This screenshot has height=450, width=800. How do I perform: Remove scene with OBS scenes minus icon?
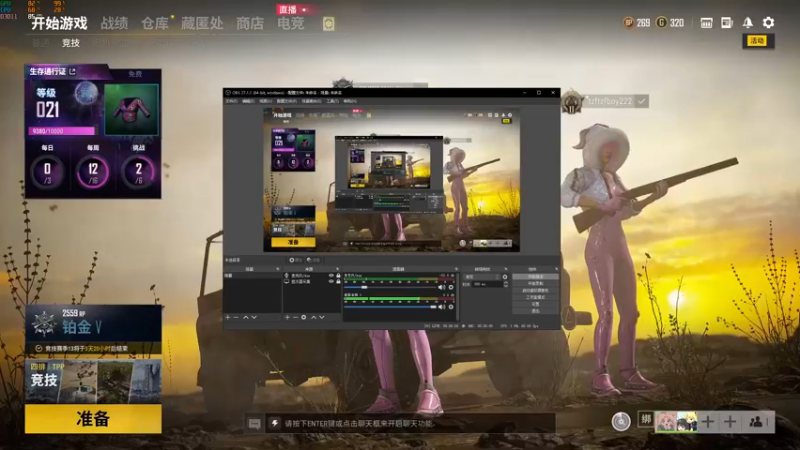[236, 317]
